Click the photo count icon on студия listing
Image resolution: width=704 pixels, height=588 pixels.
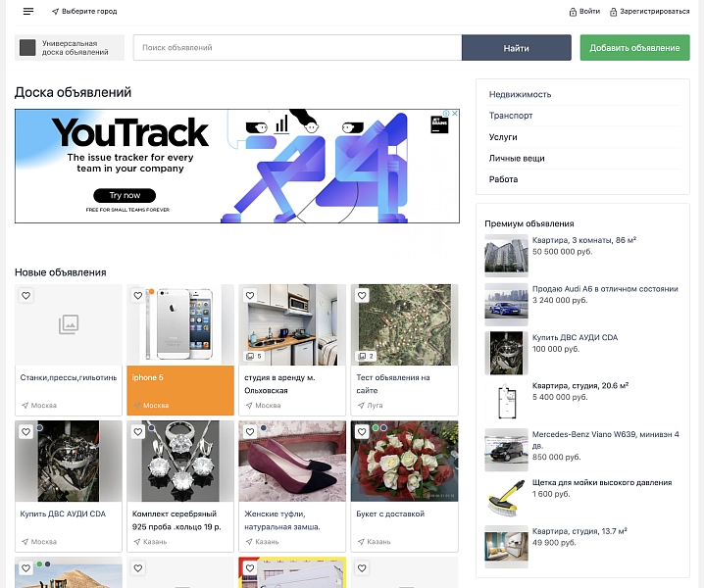(x=250, y=357)
